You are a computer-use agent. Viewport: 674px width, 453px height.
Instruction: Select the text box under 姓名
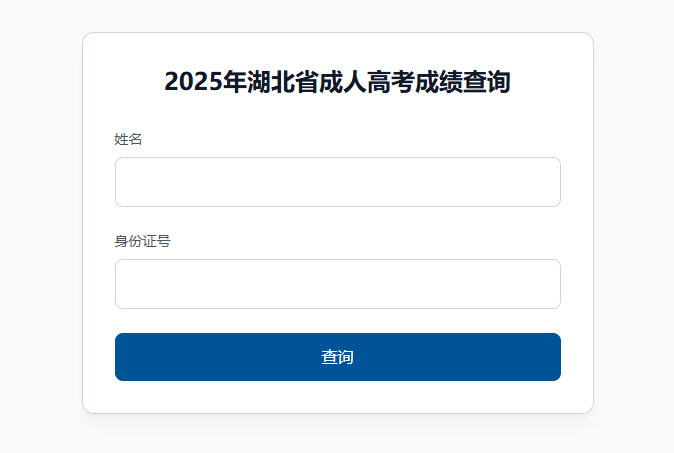[337, 182]
